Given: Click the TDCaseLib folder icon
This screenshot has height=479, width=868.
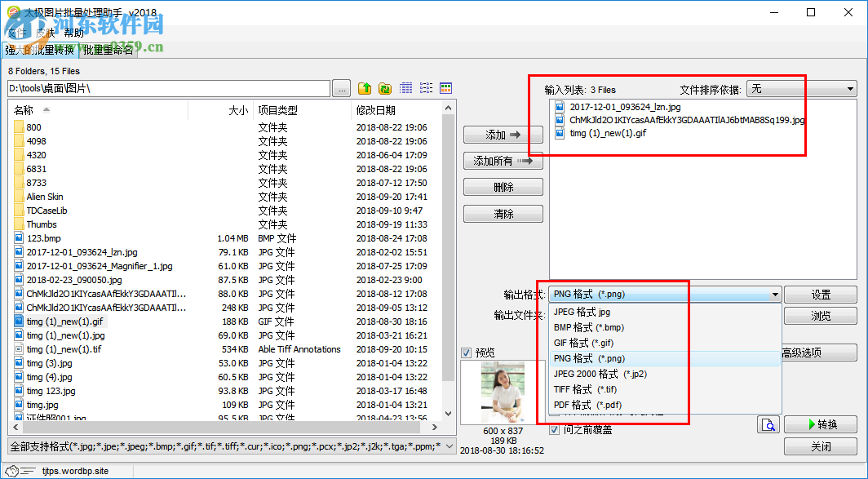Looking at the screenshot, I should [19, 211].
